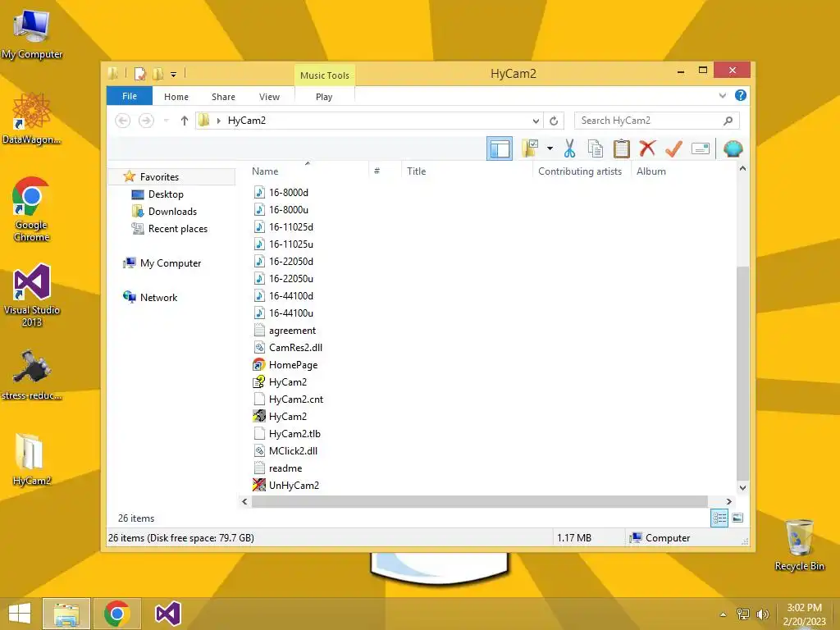Image resolution: width=840 pixels, height=630 pixels.
Task: Open dropdown beside folder options icon
Action: pyautogui.click(x=550, y=148)
